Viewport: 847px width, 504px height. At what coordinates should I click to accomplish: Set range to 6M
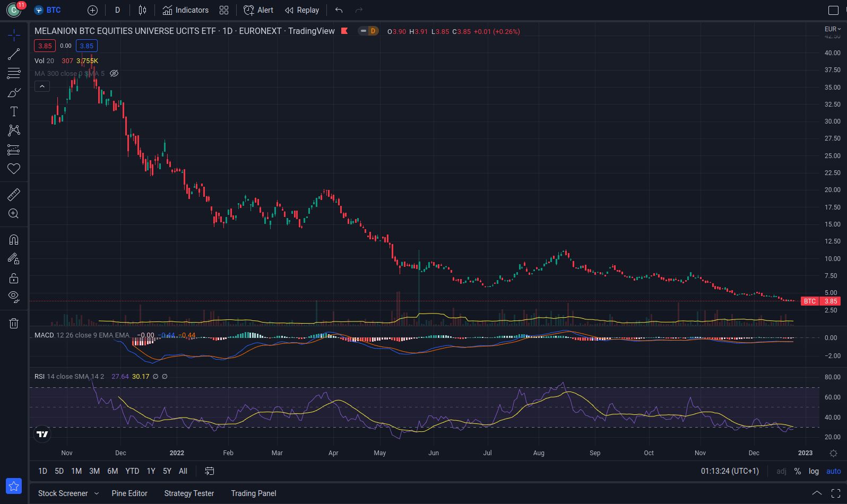[113, 471]
